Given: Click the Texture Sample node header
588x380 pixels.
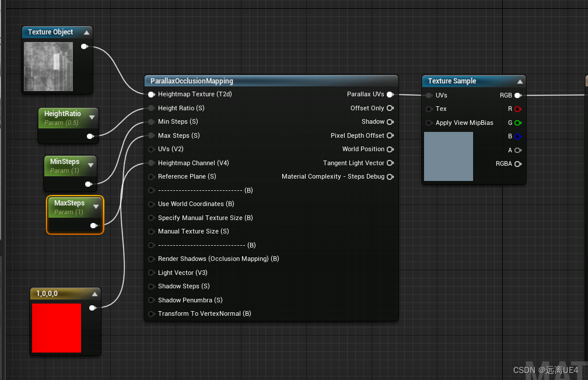Looking at the screenshot, I should pos(452,81).
